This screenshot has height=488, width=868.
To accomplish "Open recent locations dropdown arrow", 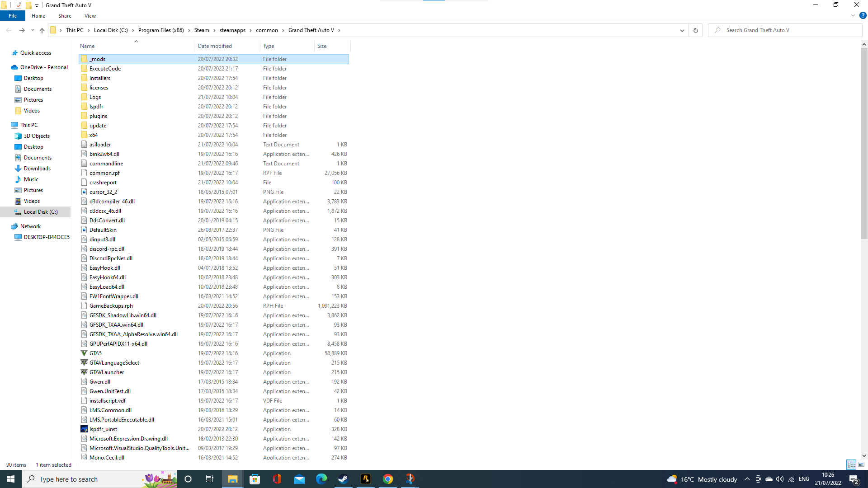I will click(33, 30).
